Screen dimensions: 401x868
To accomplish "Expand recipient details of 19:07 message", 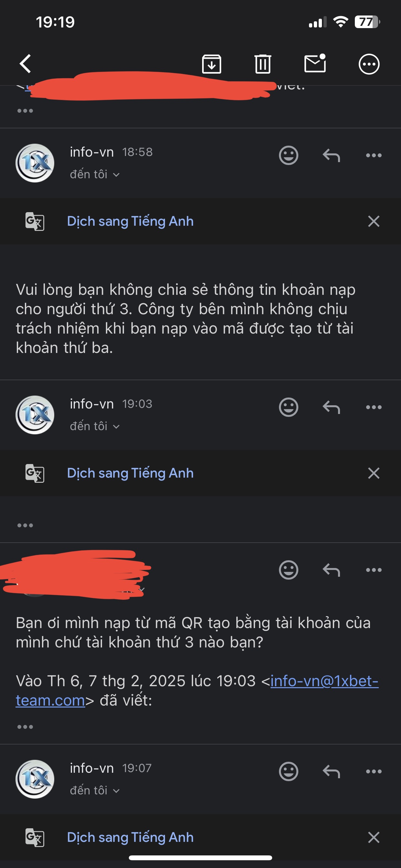I will click(x=95, y=790).
